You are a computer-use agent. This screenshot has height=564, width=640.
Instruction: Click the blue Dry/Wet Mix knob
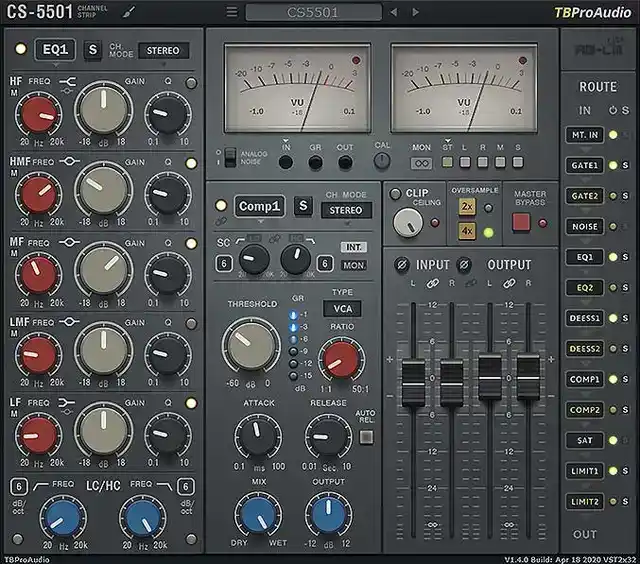258,515
